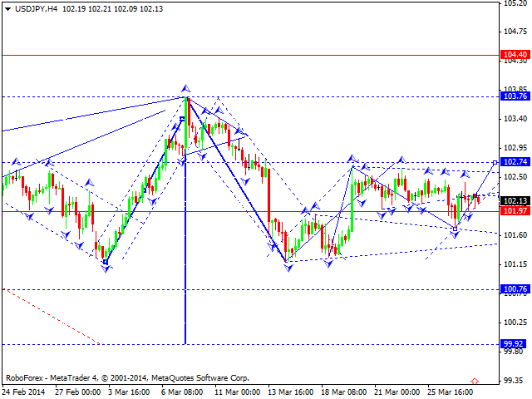Viewport: 532px width, 399px height.
Task: Click the square marker ending at the 102.74 level
Action: tap(495, 162)
